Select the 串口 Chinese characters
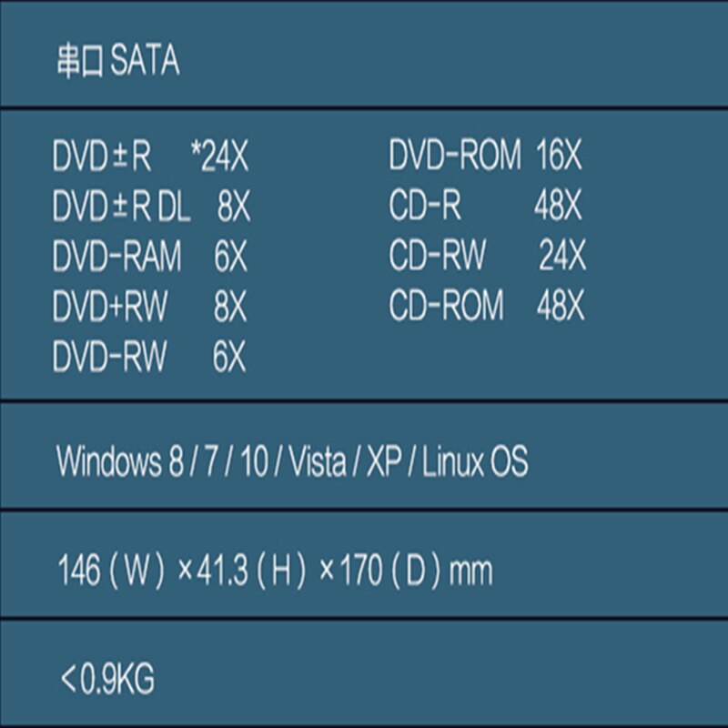Viewport: 728px width, 728px height. 79,61
